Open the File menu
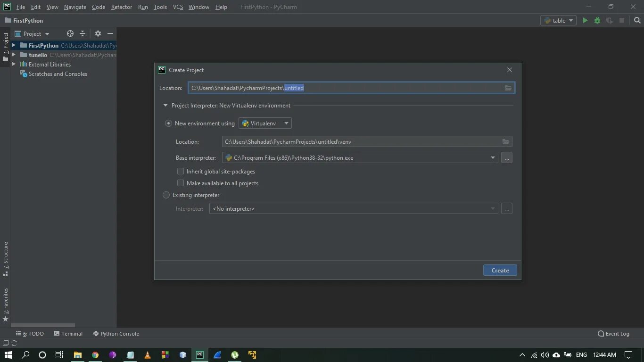Image resolution: width=644 pixels, height=362 pixels. [21, 7]
